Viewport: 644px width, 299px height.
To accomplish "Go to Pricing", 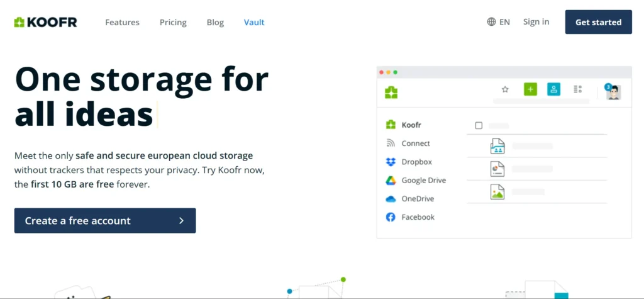I will [173, 22].
